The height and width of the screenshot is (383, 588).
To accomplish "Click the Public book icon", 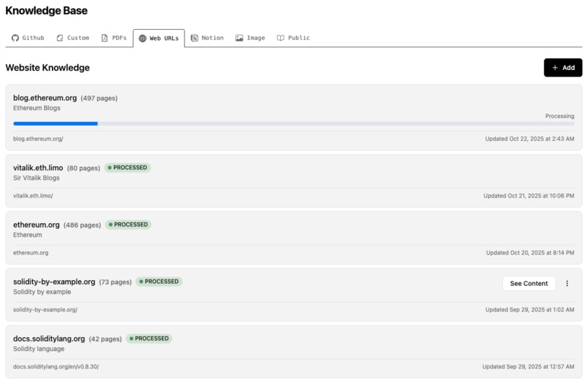I will pyautogui.click(x=280, y=38).
